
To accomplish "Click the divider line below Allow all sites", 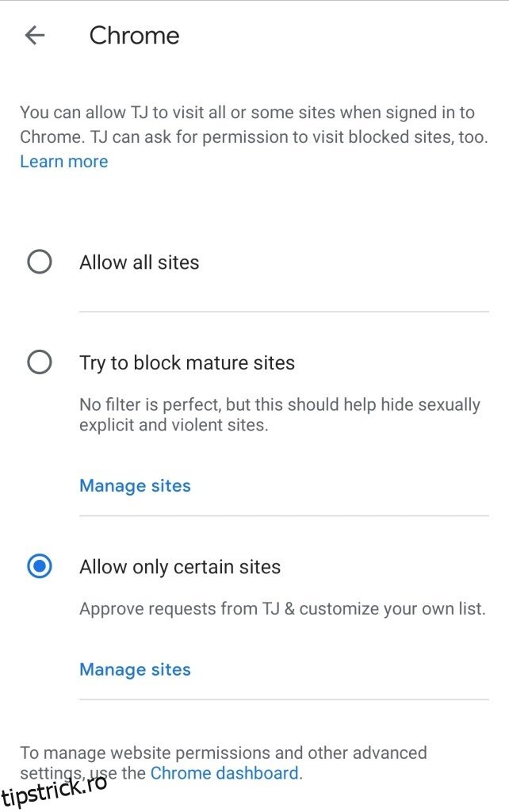I will pos(284,312).
